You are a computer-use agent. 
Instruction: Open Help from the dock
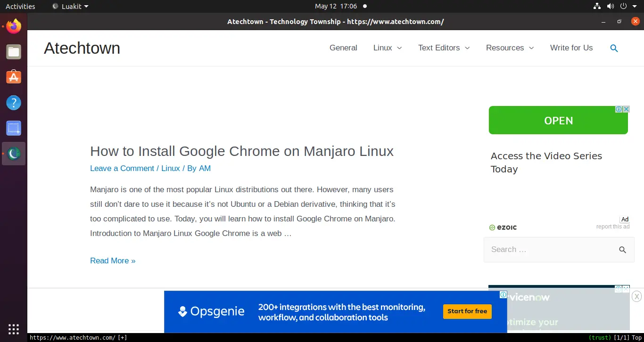pyautogui.click(x=14, y=103)
